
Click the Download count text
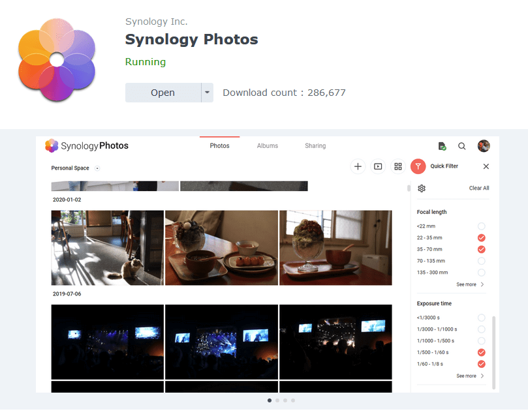[x=284, y=93]
